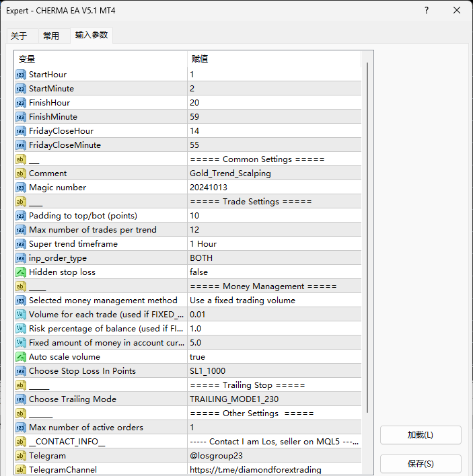Viewport: 473px width, 476px height.
Task: Select the ===== Common Settings ===== cell
Action: 275,159
